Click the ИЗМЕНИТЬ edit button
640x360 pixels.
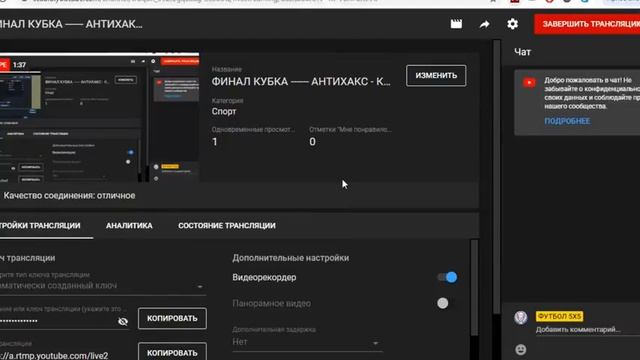(x=436, y=76)
